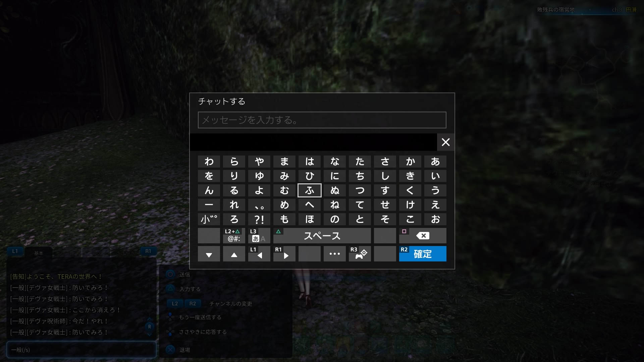Tap the 、。punctuation key
The width and height of the screenshot is (644, 362).
259,205
